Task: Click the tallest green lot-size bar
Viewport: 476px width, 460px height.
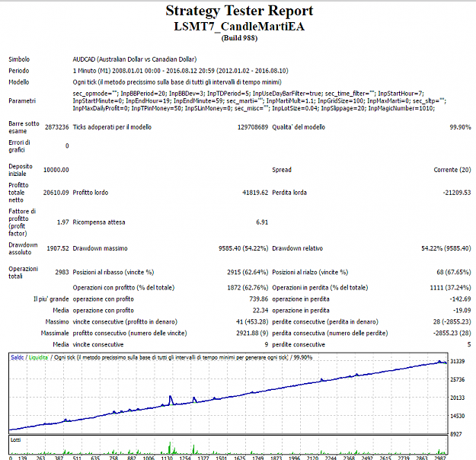Action: pos(170,448)
